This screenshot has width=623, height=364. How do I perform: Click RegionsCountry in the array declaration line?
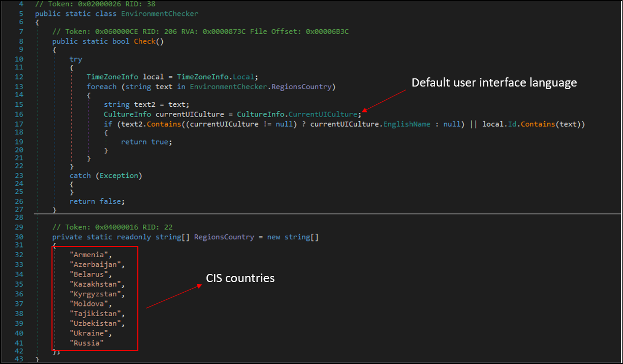(224, 237)
